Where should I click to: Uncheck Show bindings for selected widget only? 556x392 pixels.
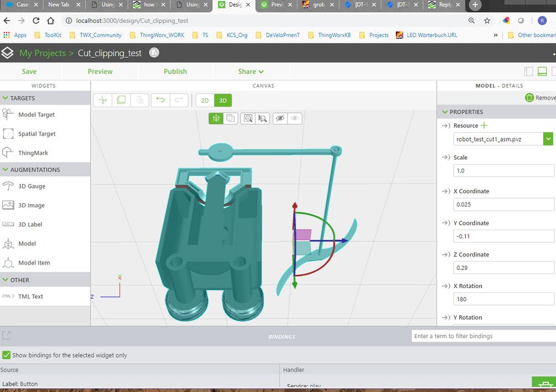(6, 355)
